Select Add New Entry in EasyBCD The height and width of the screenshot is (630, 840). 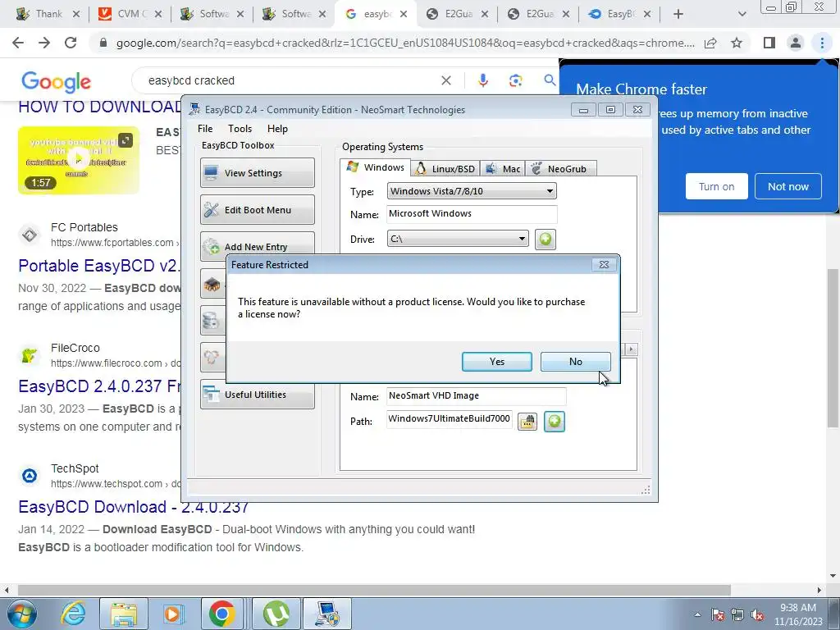(x=257, y=246)
